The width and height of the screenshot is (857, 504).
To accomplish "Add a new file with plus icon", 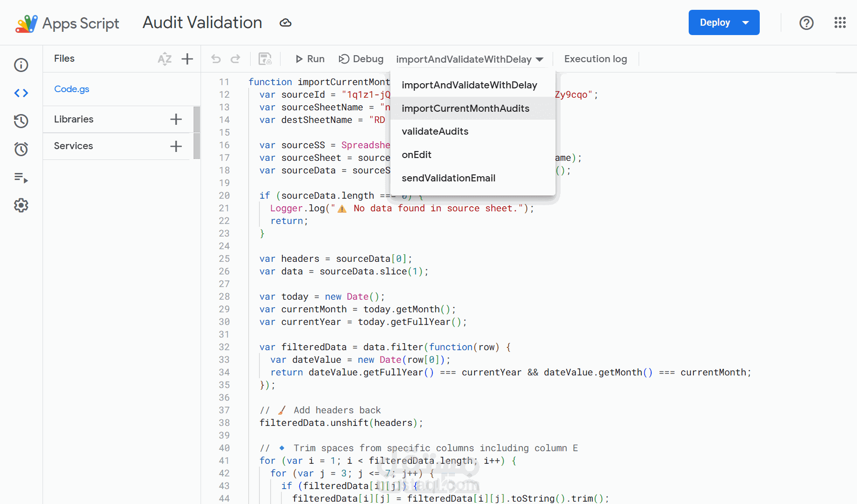I will click(187, 59).
